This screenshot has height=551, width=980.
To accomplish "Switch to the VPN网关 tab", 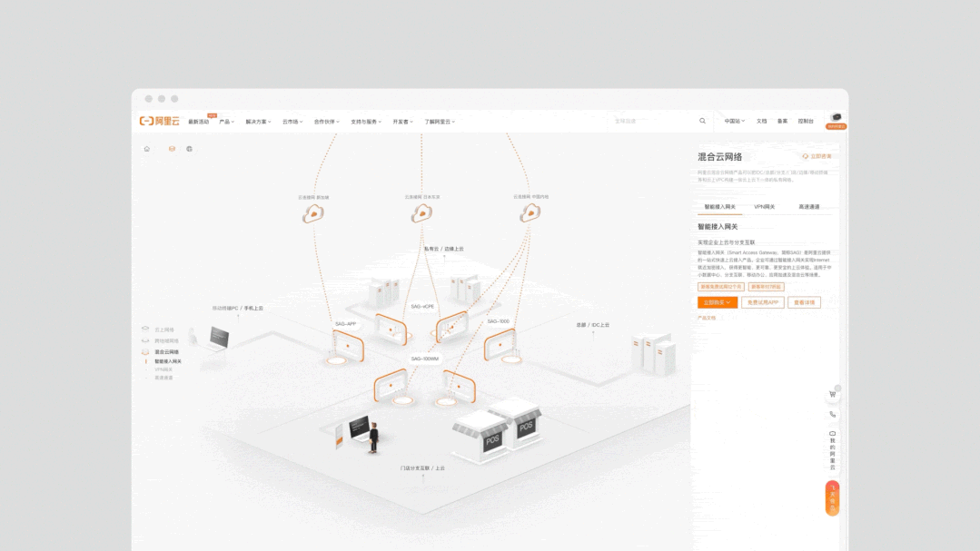I will click(764, 207).
